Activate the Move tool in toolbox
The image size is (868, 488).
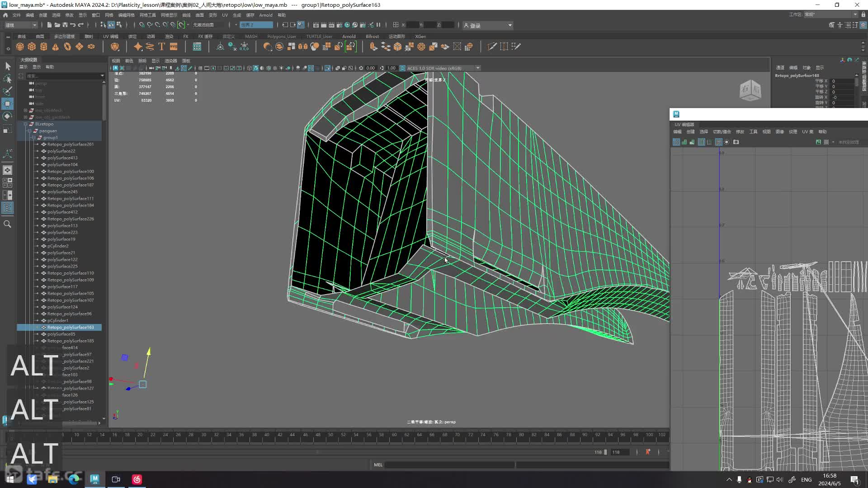8,104
